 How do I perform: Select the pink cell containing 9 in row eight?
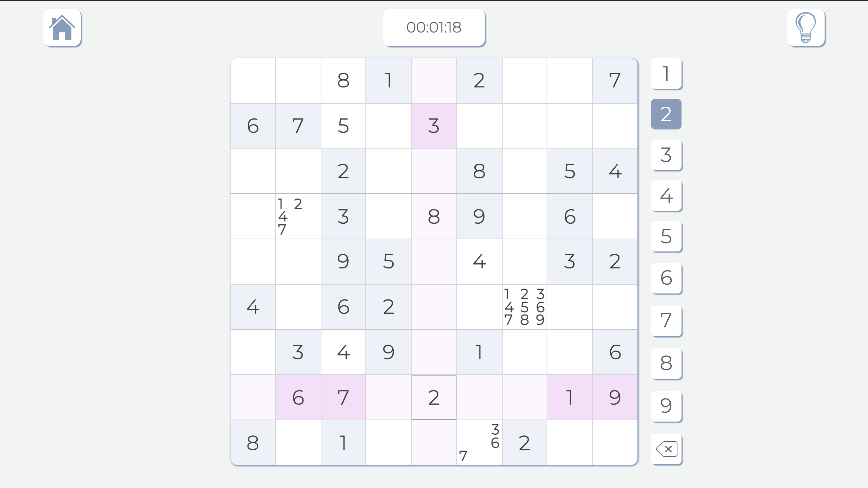pyautogui.click(x=615, y=397)
